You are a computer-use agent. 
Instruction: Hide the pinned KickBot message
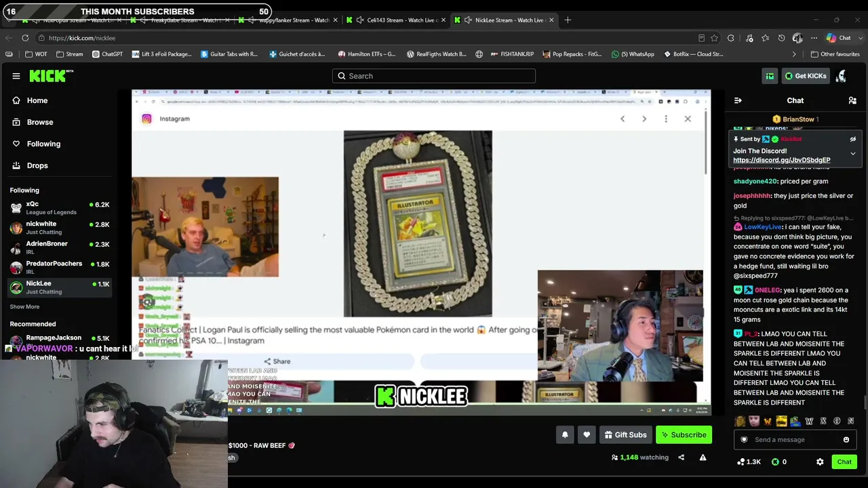(x=853, y=139)
